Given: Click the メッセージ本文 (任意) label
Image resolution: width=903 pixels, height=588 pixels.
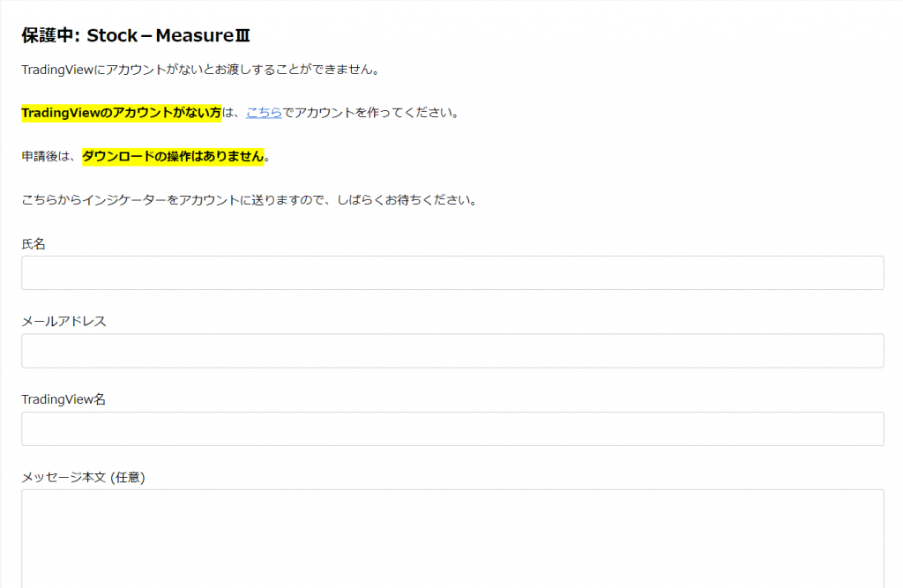Looking at the screenshot, I should pos(83,478).
